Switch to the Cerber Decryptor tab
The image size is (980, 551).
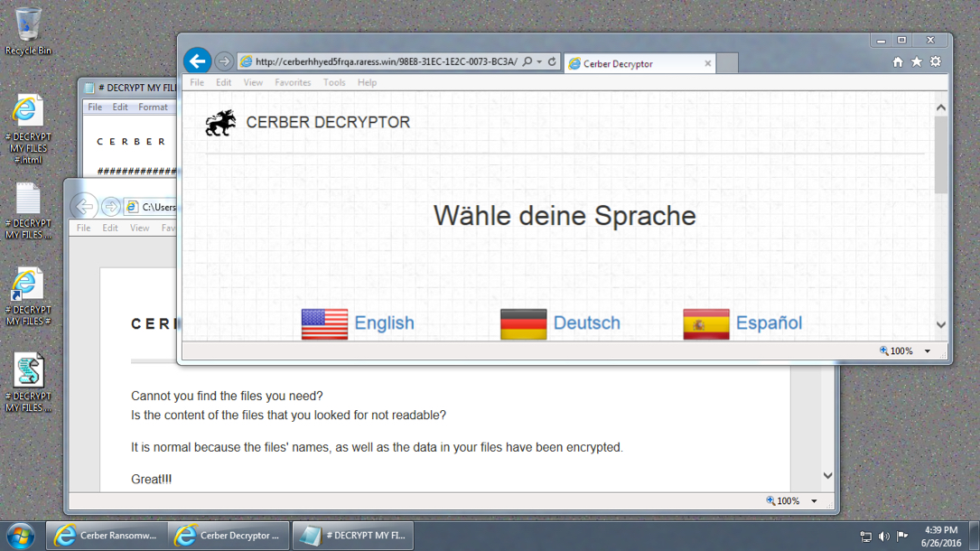coord(632,64)
